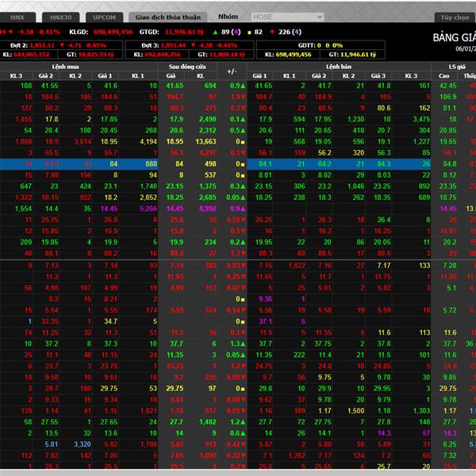Click the purple sell price 9.36
The height and width of the screenshot is (476, 476).
pos(265,299)
